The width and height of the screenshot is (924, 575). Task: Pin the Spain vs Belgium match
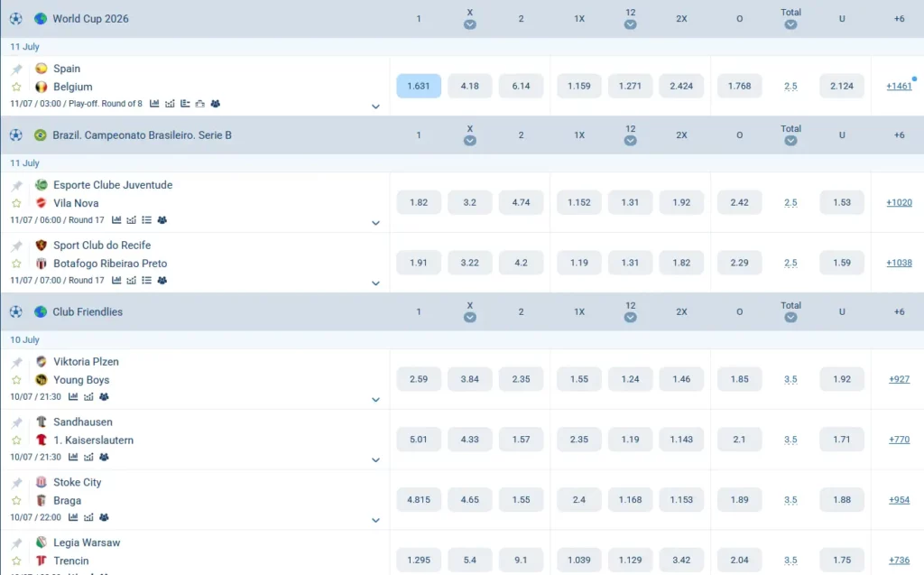(16, 69)
